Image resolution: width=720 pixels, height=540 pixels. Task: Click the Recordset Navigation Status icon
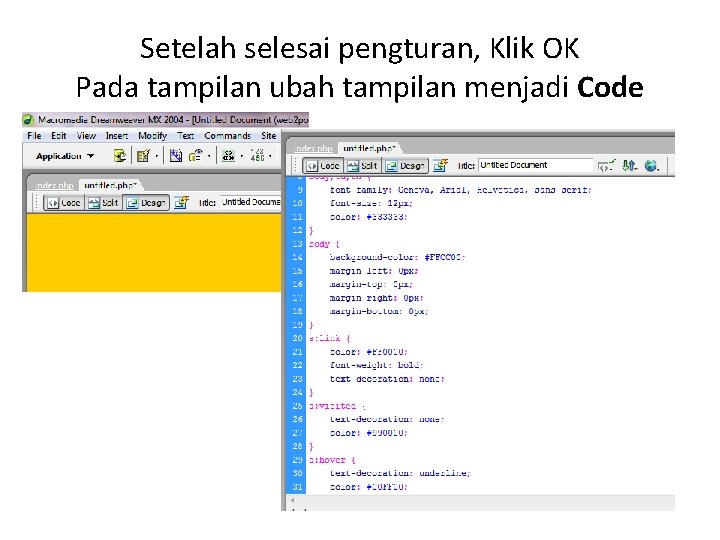258,155
